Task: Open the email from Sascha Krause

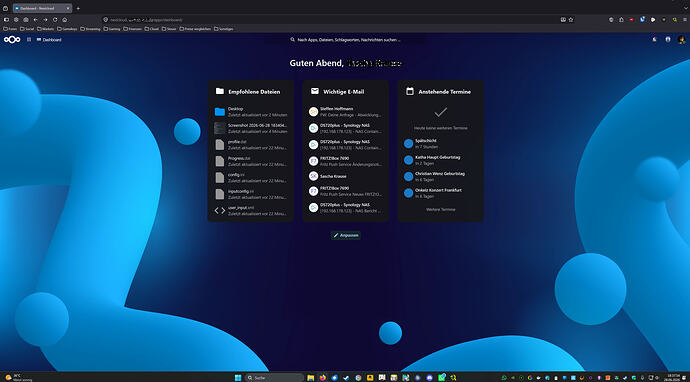Action: point(345,176)
